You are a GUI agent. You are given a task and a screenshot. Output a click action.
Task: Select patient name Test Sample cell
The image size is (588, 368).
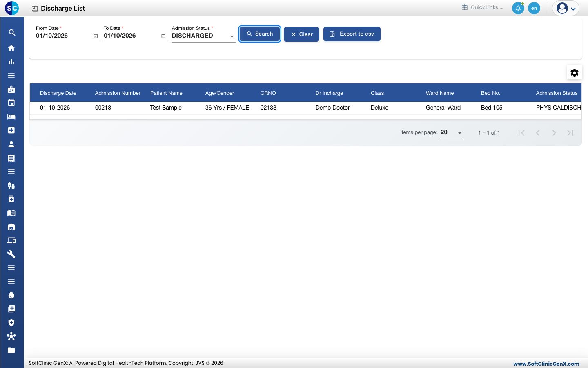pos(166,108)
